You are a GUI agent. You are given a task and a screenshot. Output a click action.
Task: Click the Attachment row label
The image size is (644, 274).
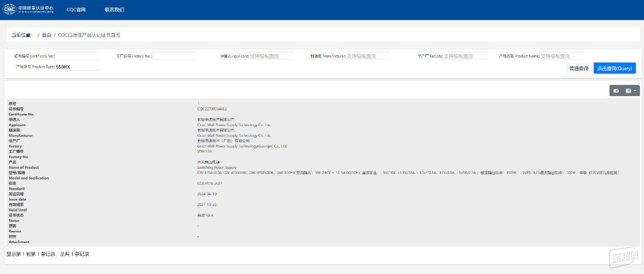pyautogui.click(x=19, y=242)
